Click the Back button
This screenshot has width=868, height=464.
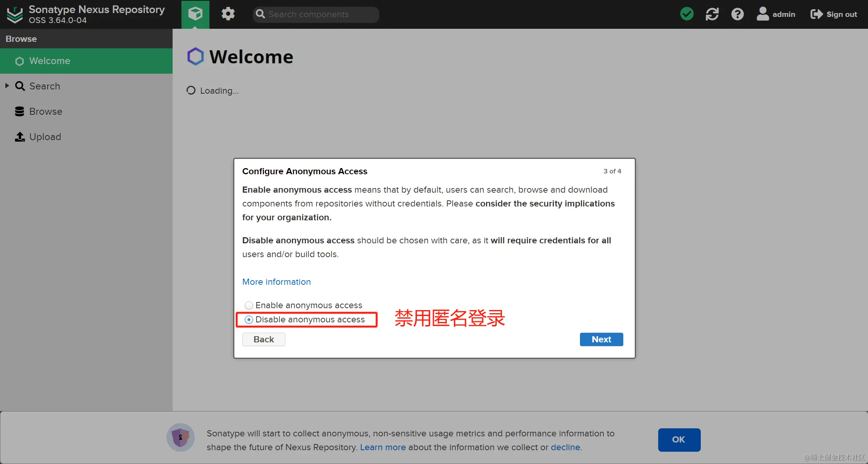click(x=264, y=339)
